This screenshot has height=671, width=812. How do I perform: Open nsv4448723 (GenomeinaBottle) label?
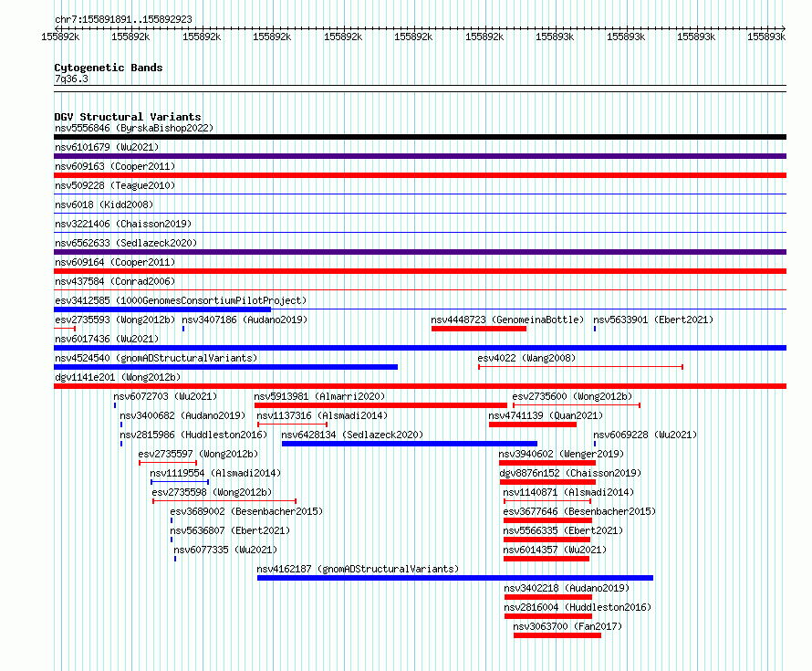coord(507,320)
